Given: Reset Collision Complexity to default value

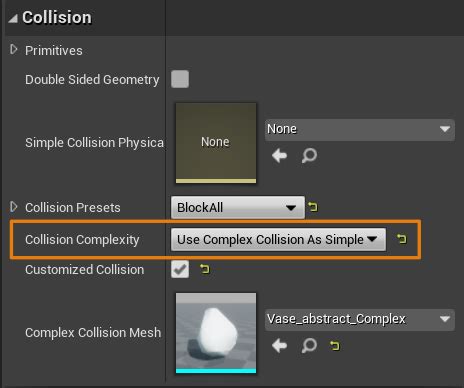Looking at the screenshot, I should pos(402,239).
